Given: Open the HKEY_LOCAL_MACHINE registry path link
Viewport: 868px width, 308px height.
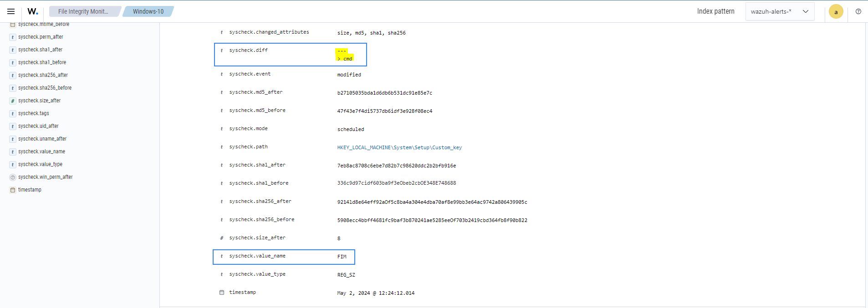Looking at the screenshot, I should coord(399,147).
